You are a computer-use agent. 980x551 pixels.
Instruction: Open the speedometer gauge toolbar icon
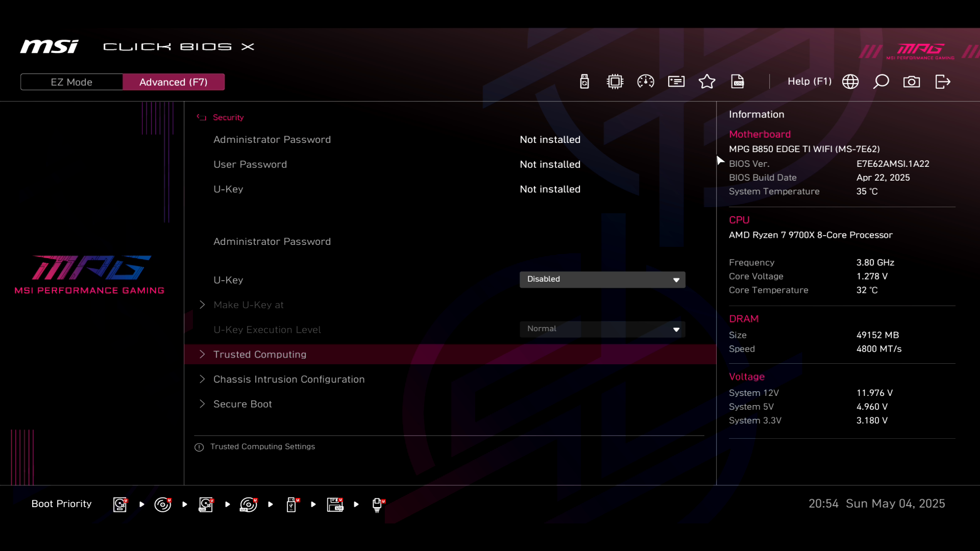pyautogui.click(x=646, y=82)
